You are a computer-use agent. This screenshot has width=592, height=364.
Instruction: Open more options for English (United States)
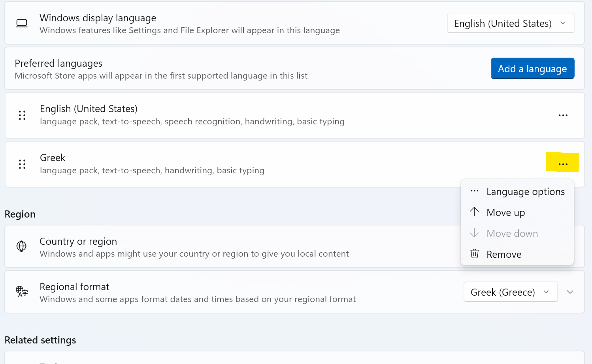tap(563, 115)
